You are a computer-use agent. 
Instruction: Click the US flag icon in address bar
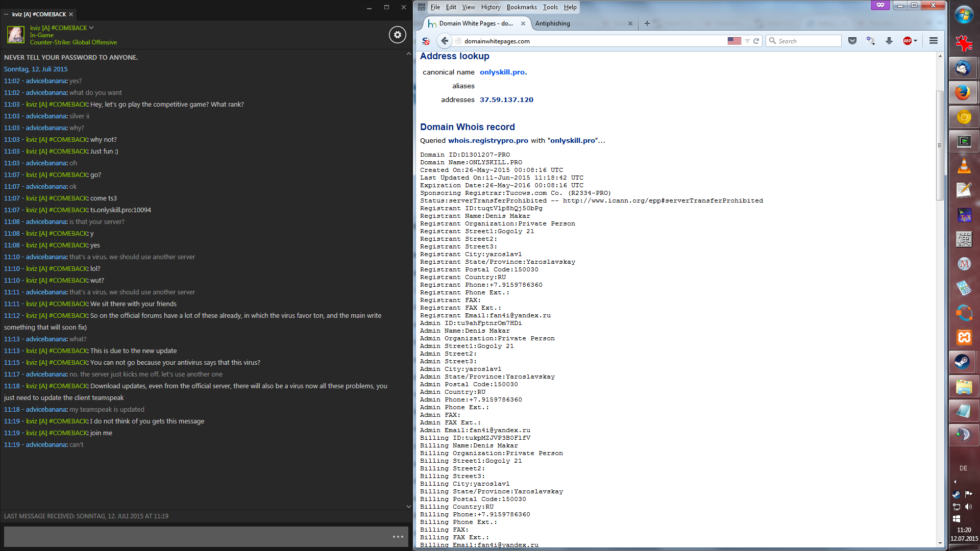[734, 41]
